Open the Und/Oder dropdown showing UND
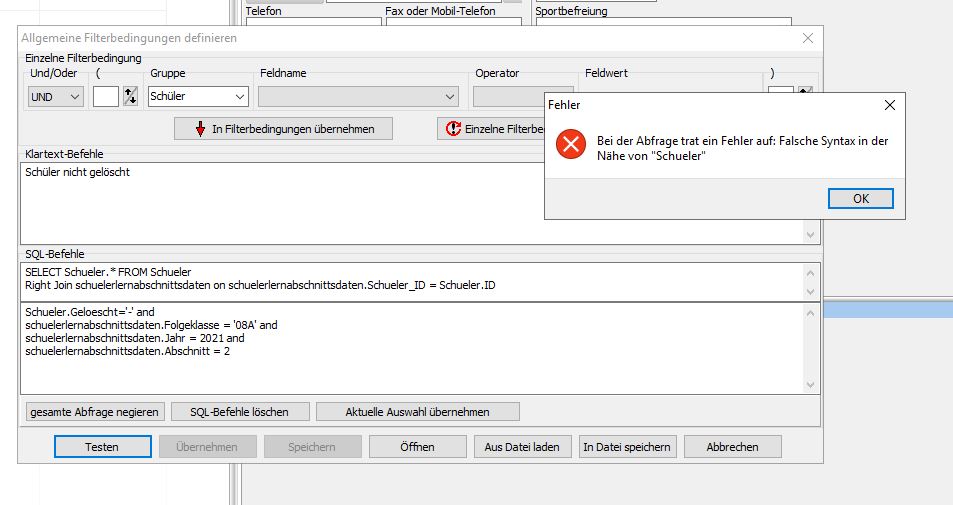The width and height of the screenshot is (953, 505). [x=55, y=97]
